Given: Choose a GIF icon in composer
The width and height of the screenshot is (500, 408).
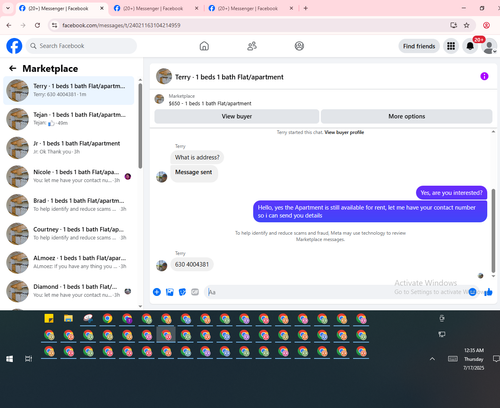Looking at the screenshot, I should [195, 292].
